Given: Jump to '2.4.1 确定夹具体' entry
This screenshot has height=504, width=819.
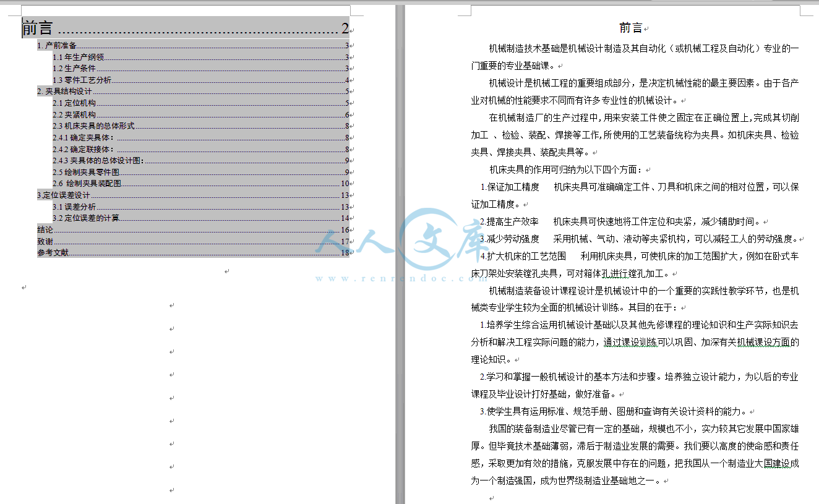Looking at the screenshot, I should point(201,138).
